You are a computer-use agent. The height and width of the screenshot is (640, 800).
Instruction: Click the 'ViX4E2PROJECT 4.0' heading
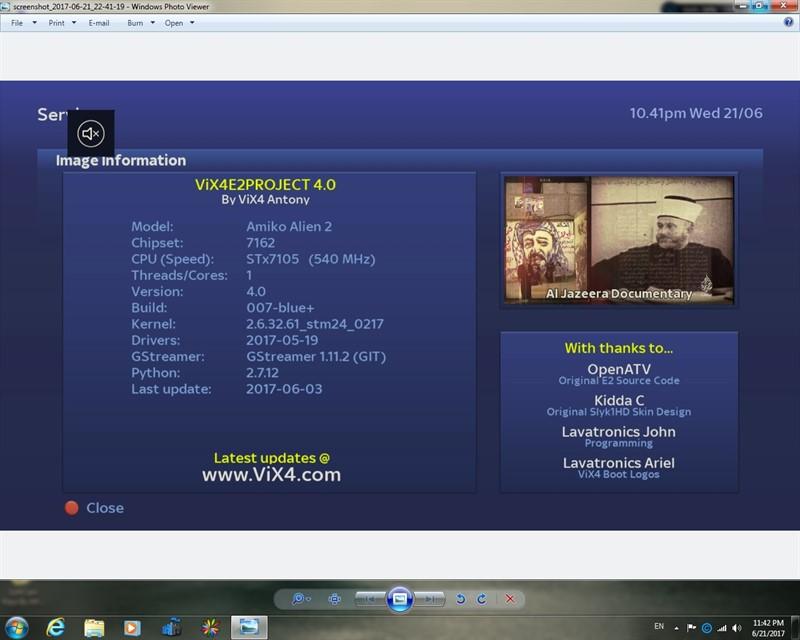265,185
